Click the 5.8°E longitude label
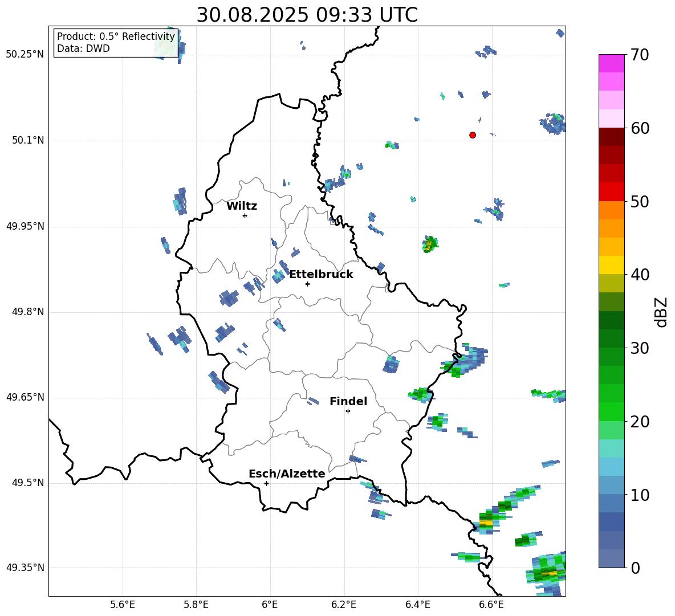Screen dimensions: 675x616 click(x=196, y=605)
